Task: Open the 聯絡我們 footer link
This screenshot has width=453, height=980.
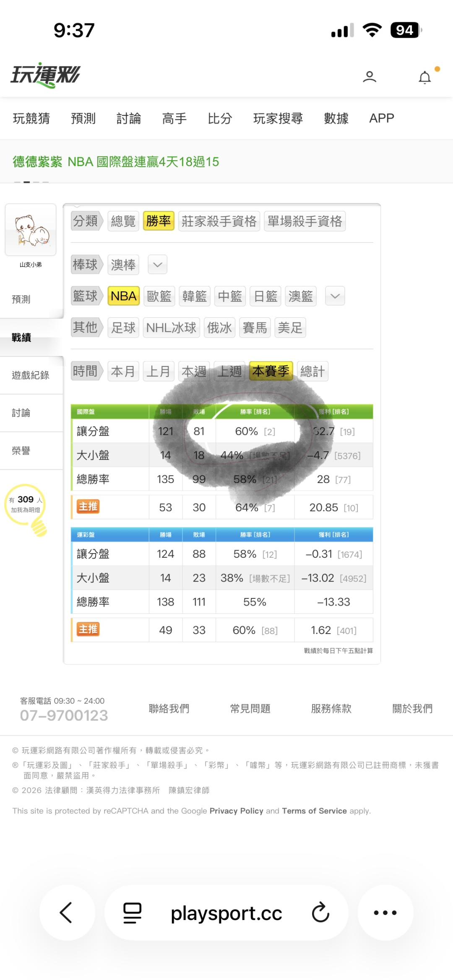Action: point(169,709)
